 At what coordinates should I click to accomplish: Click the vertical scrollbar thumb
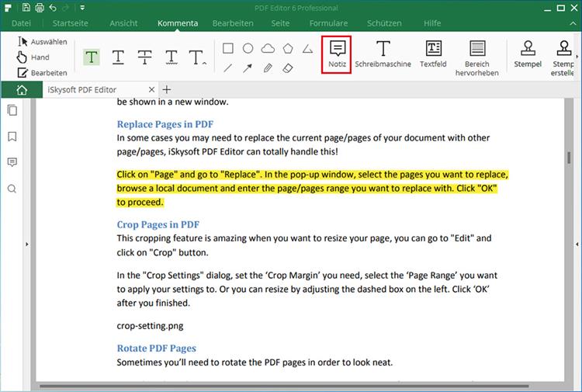(x=569, y=158)
